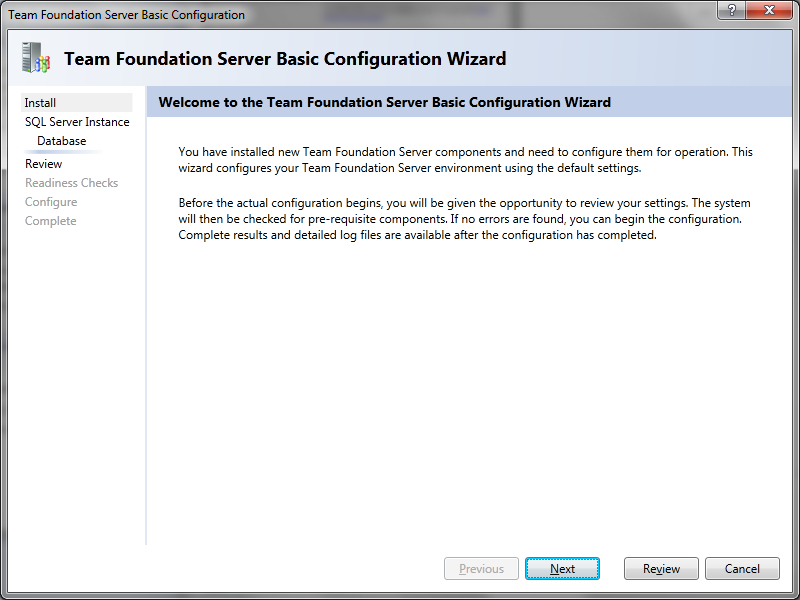
Task: Click the Welcome banner heading
Action: point(384,102)
